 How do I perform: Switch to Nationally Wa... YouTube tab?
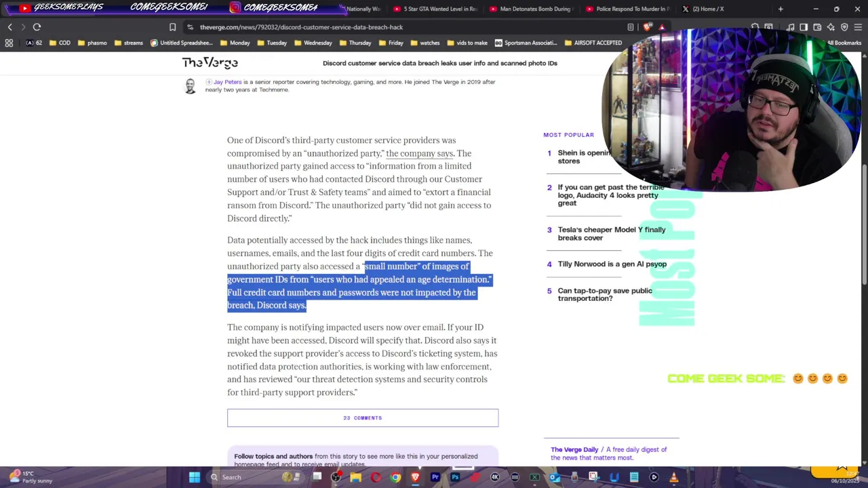pyautogui.click(x=363, y=9)
